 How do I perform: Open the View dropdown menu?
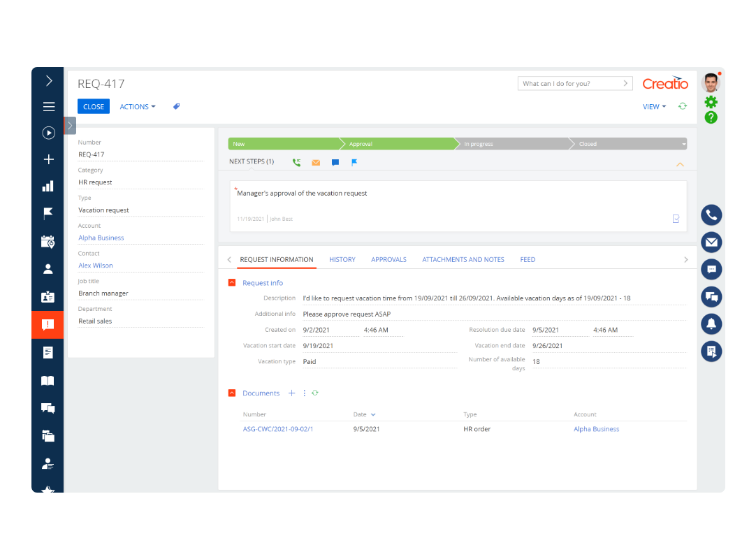coord(654,107)
